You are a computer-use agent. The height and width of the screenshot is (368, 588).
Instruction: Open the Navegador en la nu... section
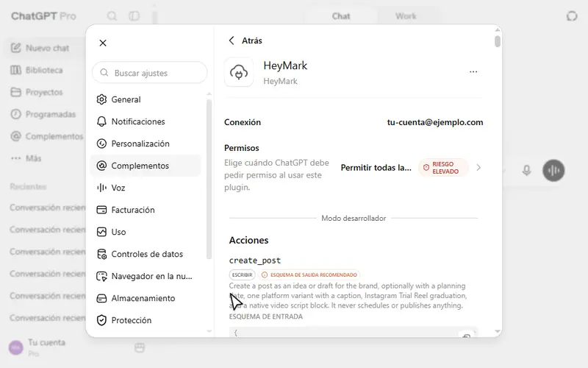pos(146,277)
